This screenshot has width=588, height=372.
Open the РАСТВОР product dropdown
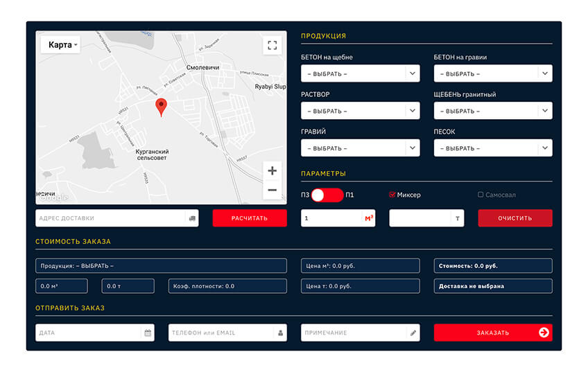(360, 111)
